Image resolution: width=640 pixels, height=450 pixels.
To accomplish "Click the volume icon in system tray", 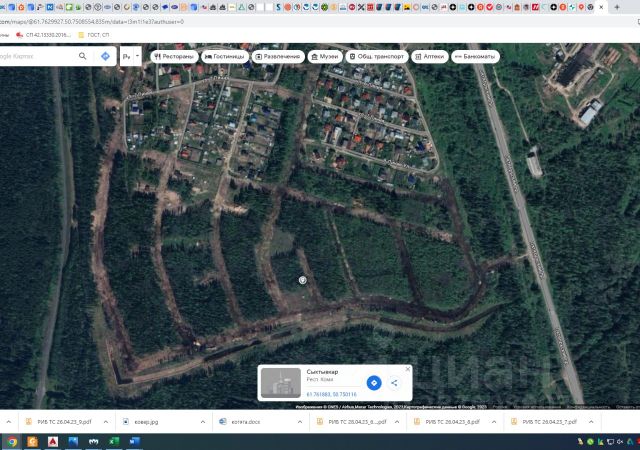I will (x=620, y=441).
